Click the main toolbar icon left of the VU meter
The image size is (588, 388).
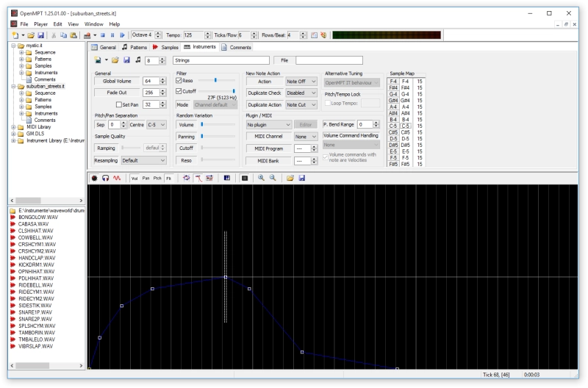click(x=323, y=35)
